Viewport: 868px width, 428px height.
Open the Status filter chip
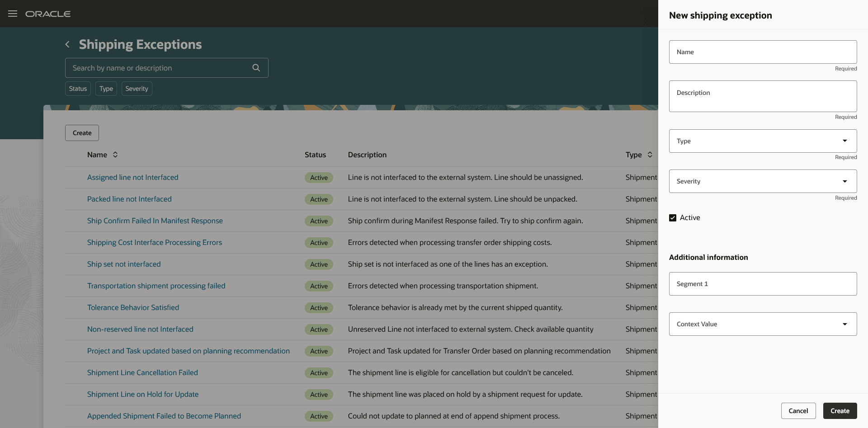coord(77,88)
